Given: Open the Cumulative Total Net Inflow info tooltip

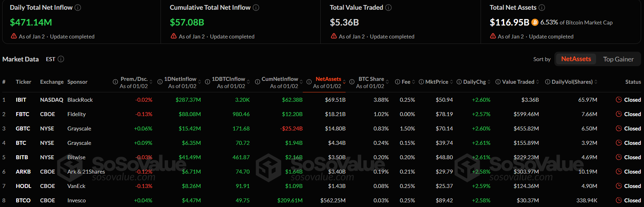Looking at the screenshot, I should tap(256, 7).
